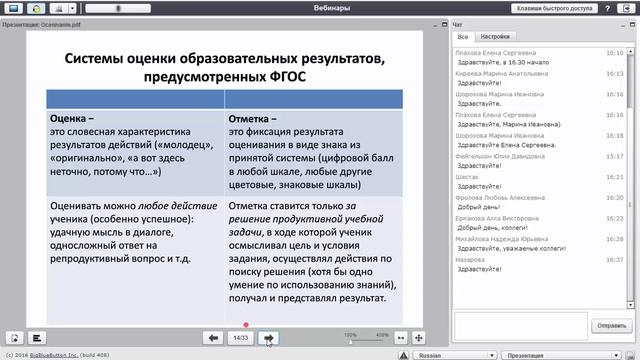Go to the previous slide
This screenshot has width=640, height=360.
pos(213,338)
